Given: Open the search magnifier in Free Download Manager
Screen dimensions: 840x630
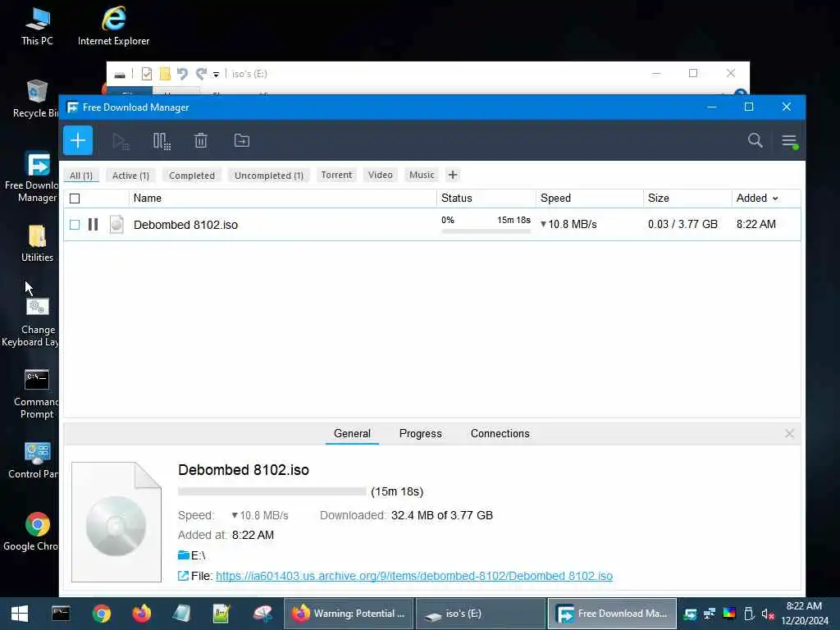Looking at the screenshot, I should (x=755, y=140).
